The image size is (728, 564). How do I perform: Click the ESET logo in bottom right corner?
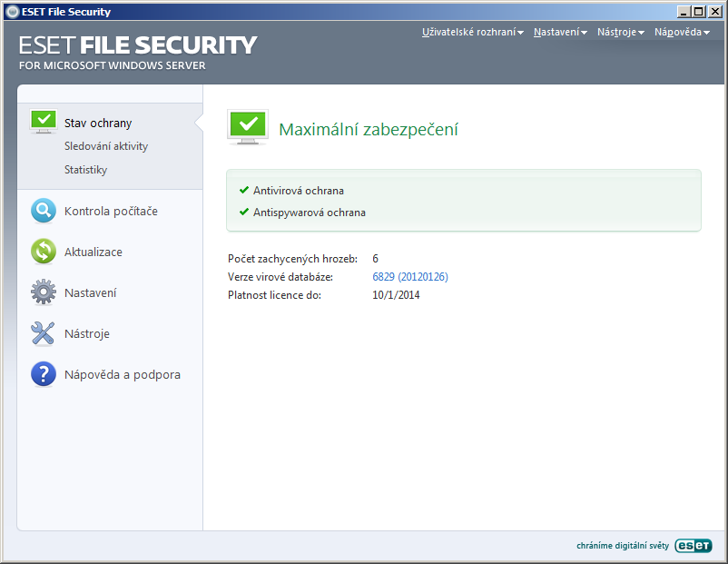(694, 546)
